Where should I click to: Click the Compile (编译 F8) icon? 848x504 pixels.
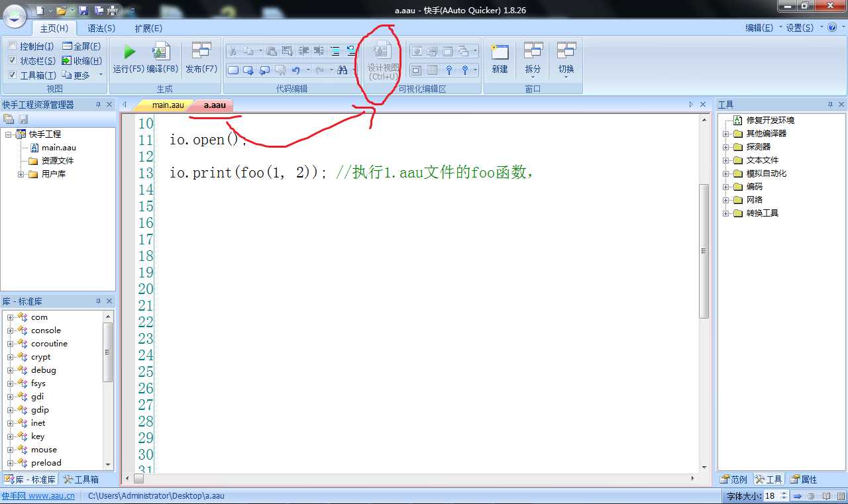162,52
